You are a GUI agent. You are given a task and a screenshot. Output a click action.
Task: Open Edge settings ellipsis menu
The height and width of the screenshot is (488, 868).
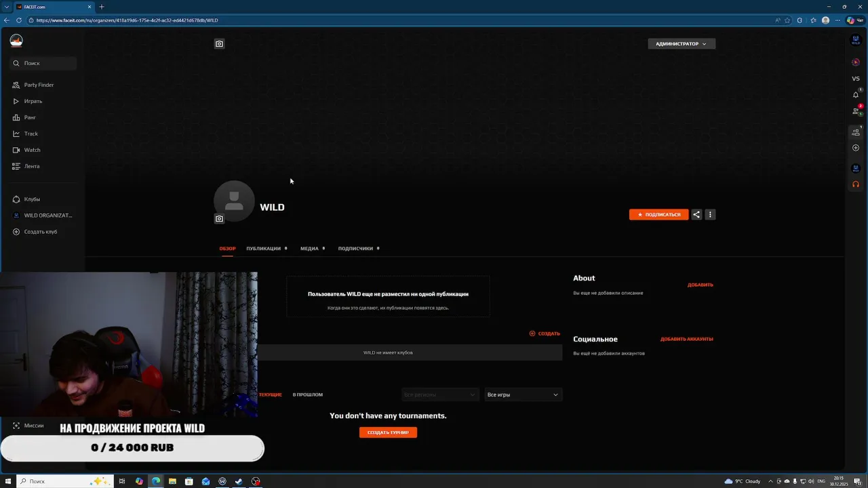pos(837,20)
